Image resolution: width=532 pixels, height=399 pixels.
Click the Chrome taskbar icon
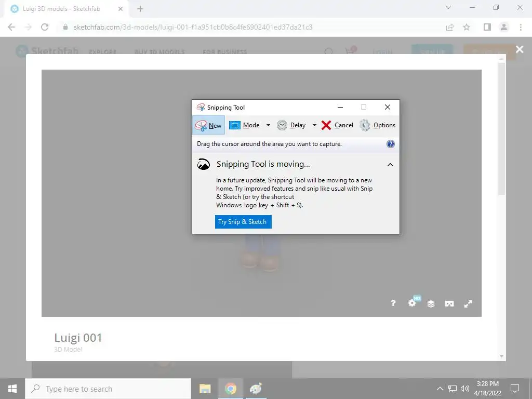coord(230,389)
